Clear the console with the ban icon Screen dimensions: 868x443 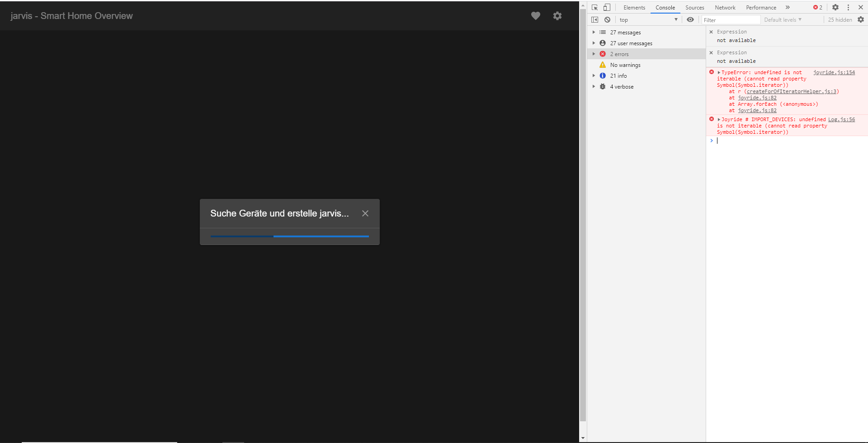607,20
